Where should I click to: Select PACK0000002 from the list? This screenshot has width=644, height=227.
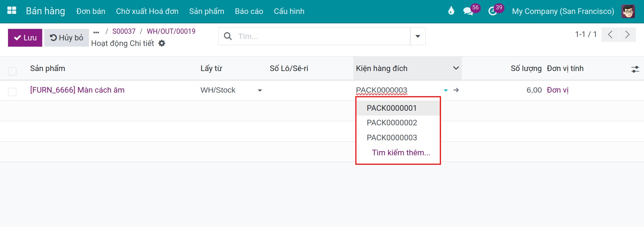click(398, 123)
